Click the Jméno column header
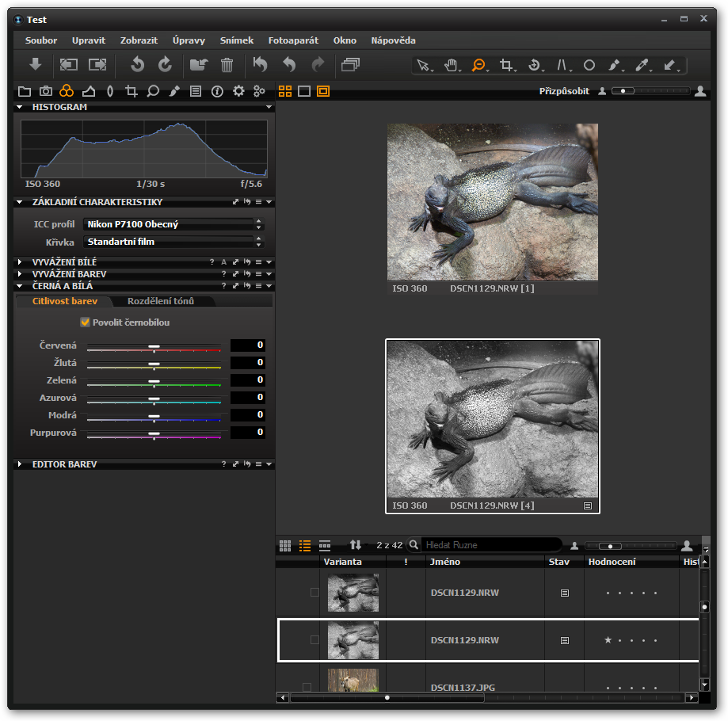728x721 pixels. pyautogui.click(x=485, y=562)
